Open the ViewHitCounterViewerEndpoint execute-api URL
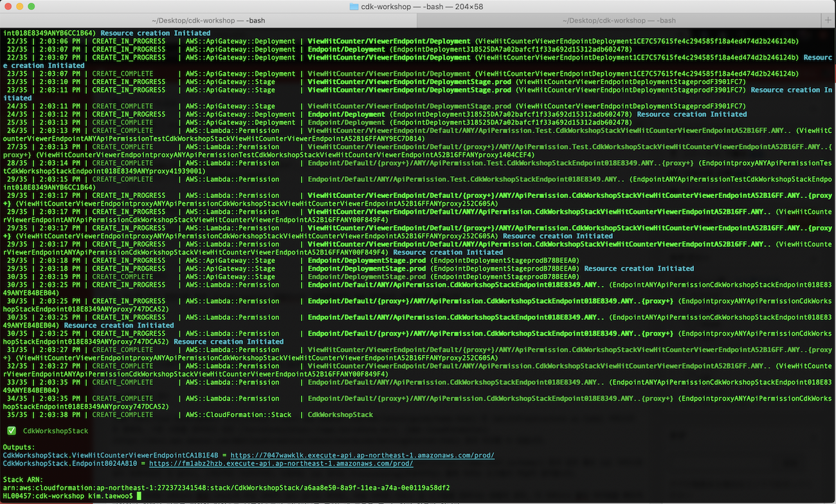Viewport: 836px width, 504px height. pos(363,455)
